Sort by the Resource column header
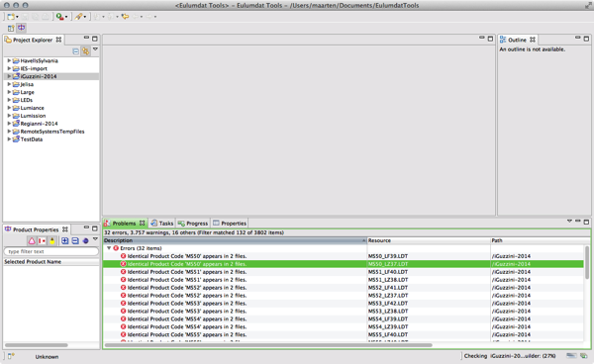594x364 pixels. point(429,240)
